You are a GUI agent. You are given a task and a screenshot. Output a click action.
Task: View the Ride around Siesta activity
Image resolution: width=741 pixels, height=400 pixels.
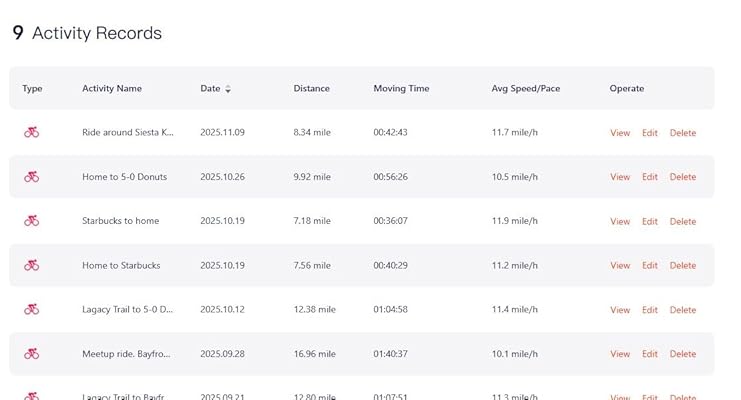[x=620, y=133]
